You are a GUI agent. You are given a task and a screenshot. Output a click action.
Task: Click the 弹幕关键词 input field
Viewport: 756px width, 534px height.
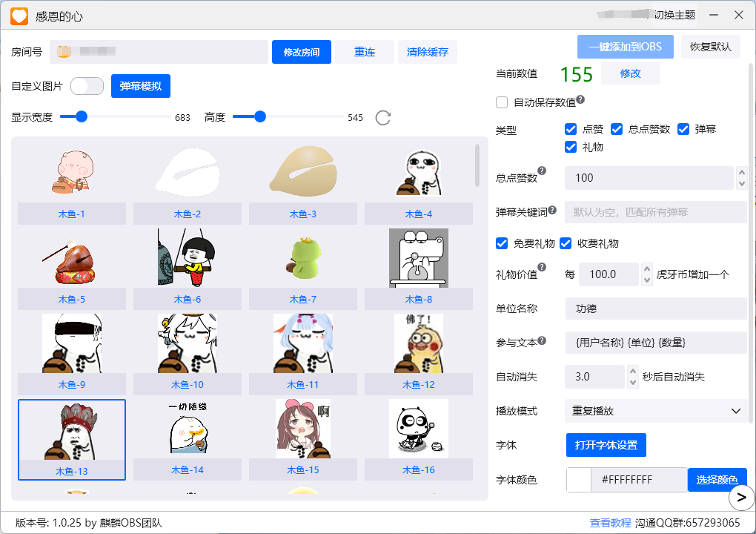[x=656, y=212]
